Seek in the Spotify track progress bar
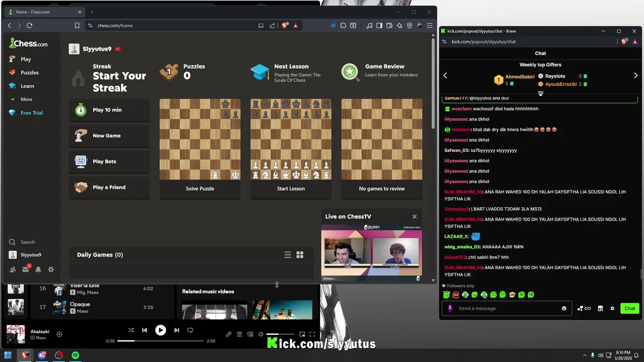The width and height of the screenshot is (644, 362). click(160, 341)
